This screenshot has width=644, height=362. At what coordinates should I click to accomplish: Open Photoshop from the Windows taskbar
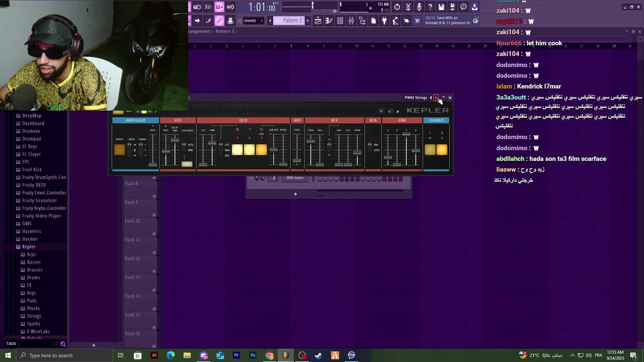click(253, 355)
